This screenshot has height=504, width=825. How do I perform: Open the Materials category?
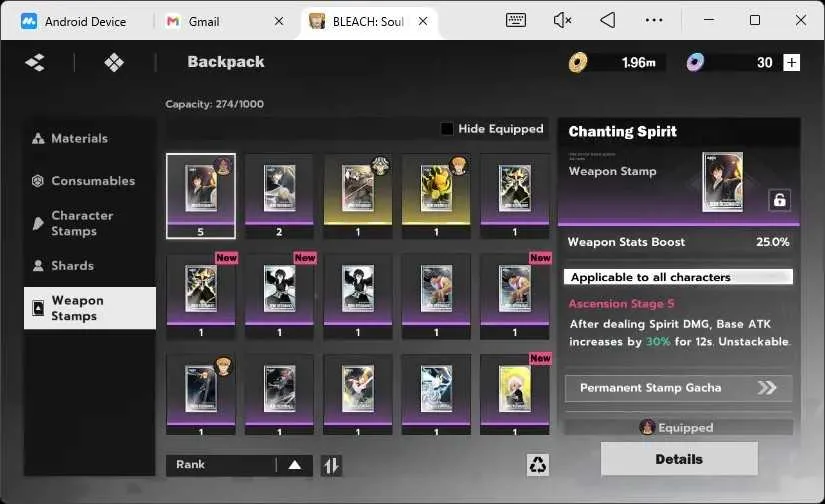[x=89, y=138]
